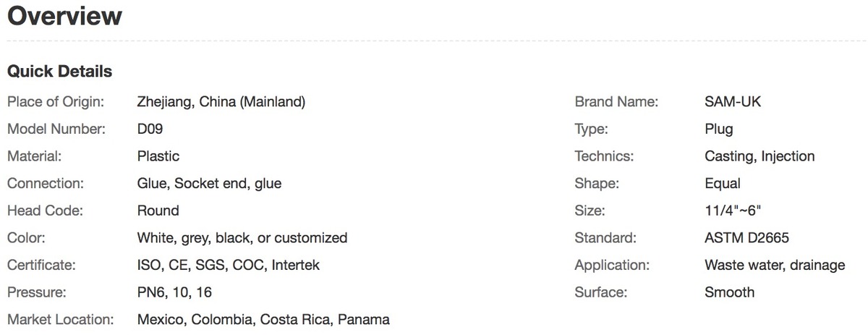Click the Glue, Socket end, glue connection text
868x335 pixels.
pyautogui.click(x=209, y=184)
